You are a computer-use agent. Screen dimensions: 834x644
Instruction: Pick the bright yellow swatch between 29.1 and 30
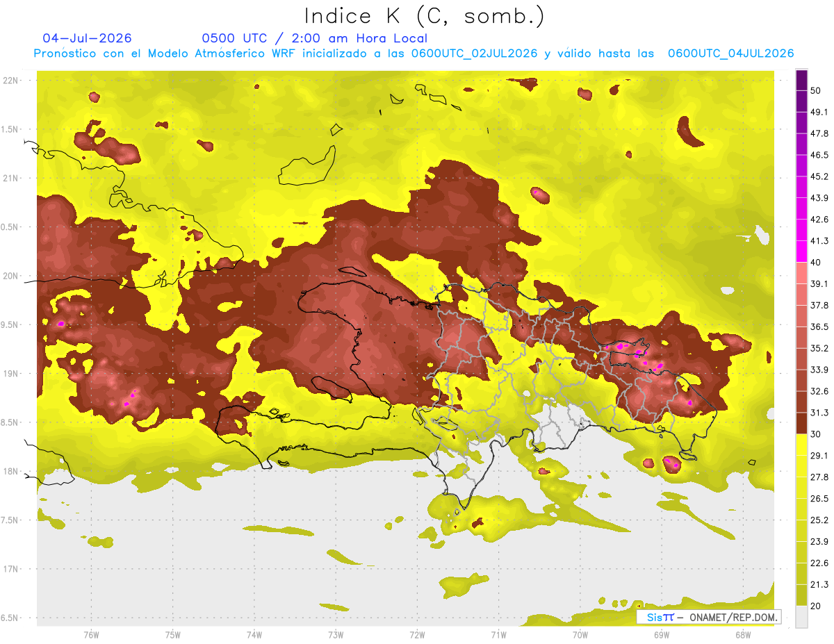tap(801, 445)
